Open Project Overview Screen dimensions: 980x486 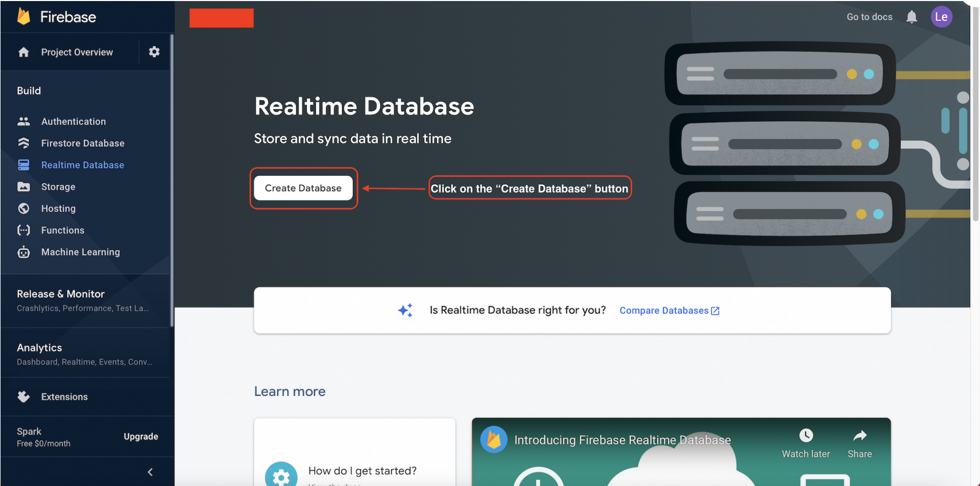77,52
